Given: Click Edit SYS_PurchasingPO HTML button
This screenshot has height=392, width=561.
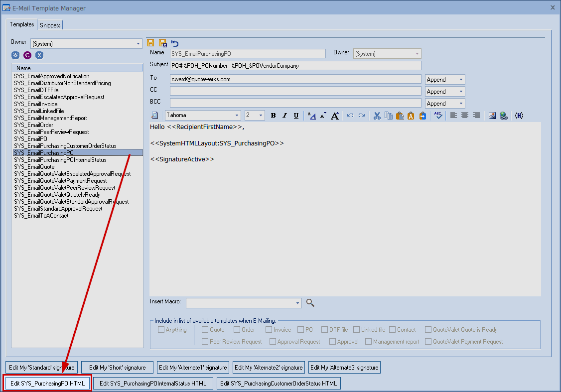Looking at the screenshot, I should pos(48,383).
